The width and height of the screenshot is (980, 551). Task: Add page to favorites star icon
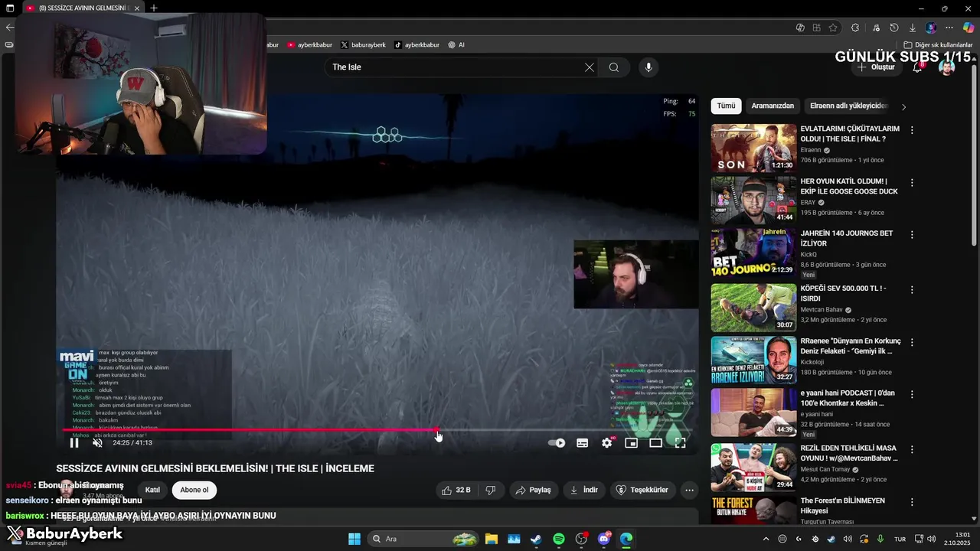833,28
